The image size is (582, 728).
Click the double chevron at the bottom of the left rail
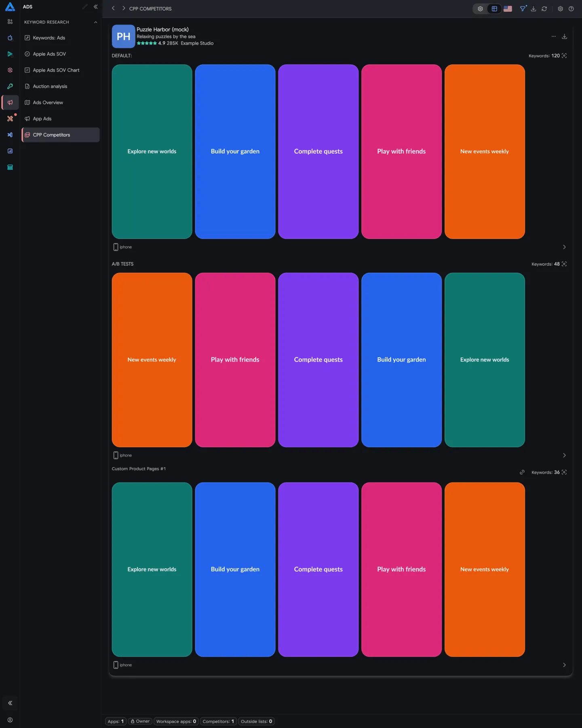[x=10, y=703]
